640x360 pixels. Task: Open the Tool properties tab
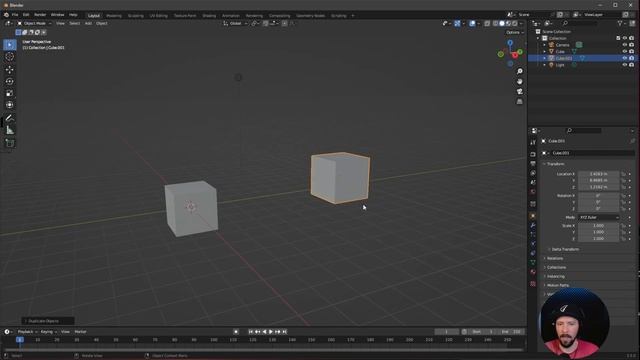click(533, 142)
